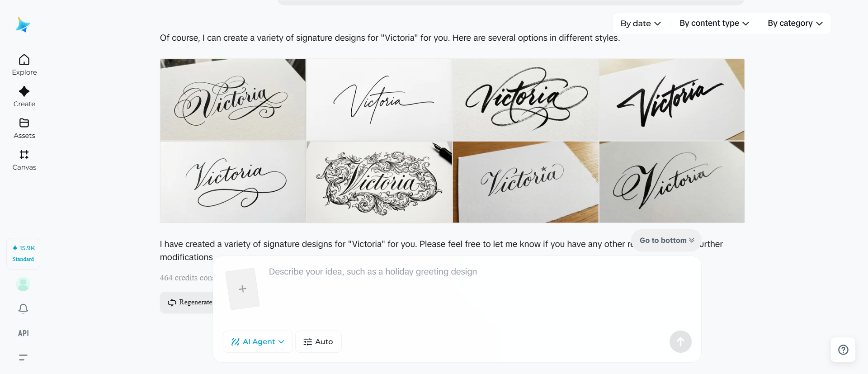The image size is (868, 374).
Task: Click the user profile avatar
Action: 23,284
